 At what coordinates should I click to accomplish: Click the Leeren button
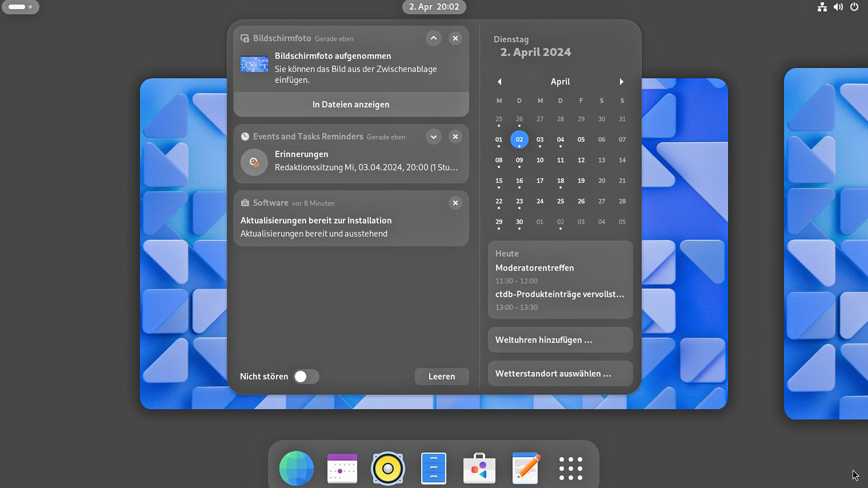pos(442,377)
